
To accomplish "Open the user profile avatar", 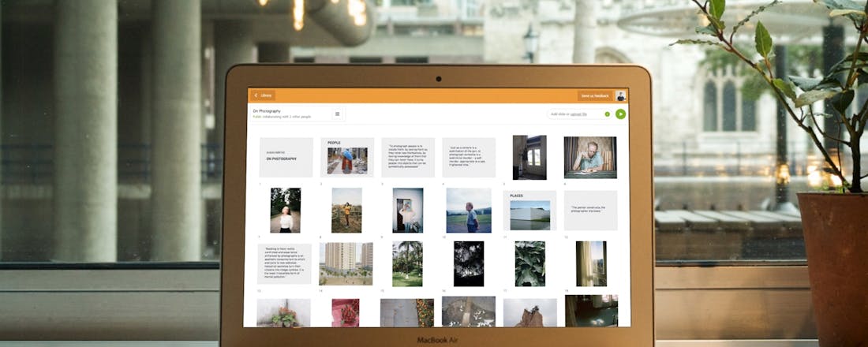I will pyautogui.click(x=621, y=95).
